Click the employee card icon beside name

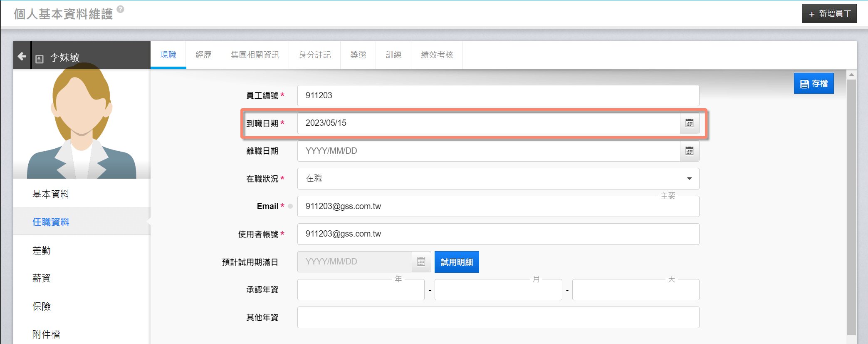pos(40,59)
